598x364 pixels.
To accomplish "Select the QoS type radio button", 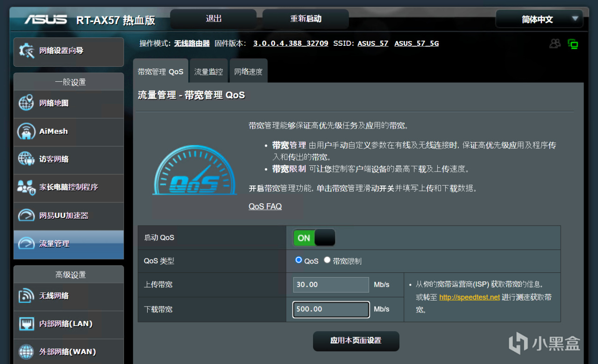I will click(x=299, y=260).
